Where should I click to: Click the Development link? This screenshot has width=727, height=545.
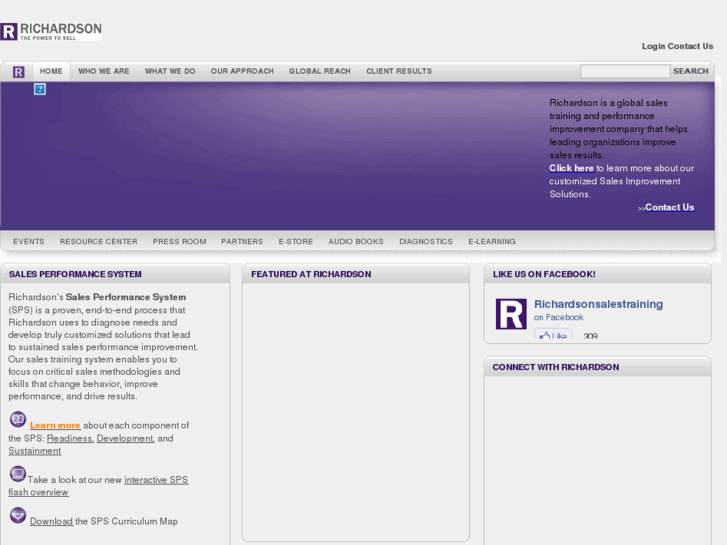(125, 438)
